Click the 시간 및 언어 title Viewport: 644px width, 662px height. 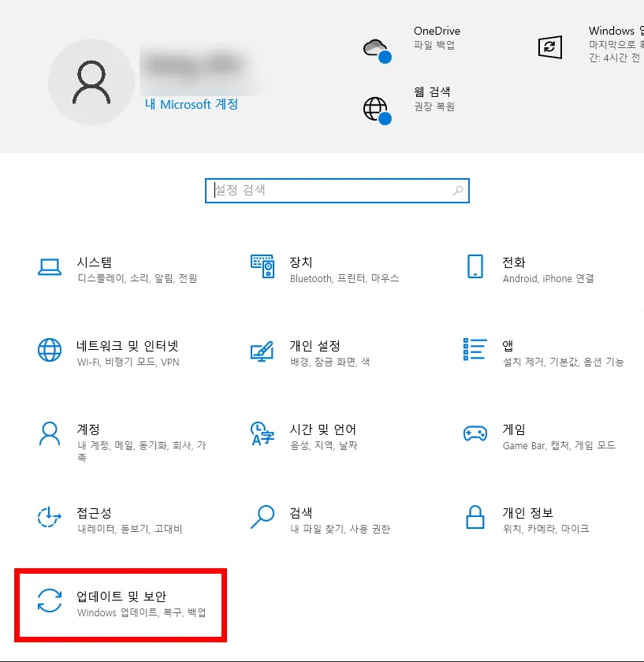pos(323,430)
